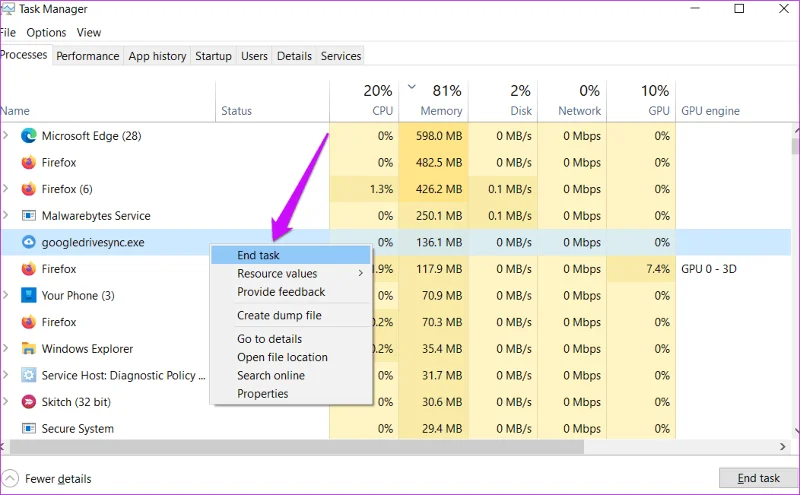Click the 482.5 MB memory value

coord(439,162)
